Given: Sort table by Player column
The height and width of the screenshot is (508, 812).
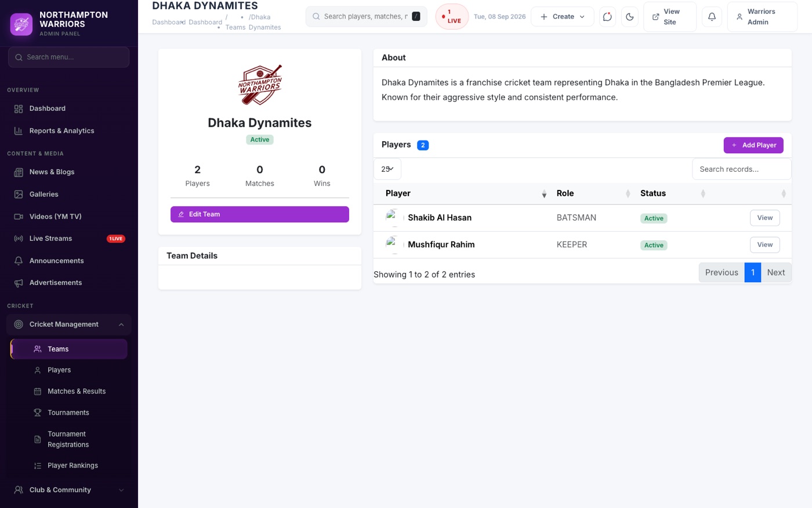Looking at the screenshot, I should 463,193.
